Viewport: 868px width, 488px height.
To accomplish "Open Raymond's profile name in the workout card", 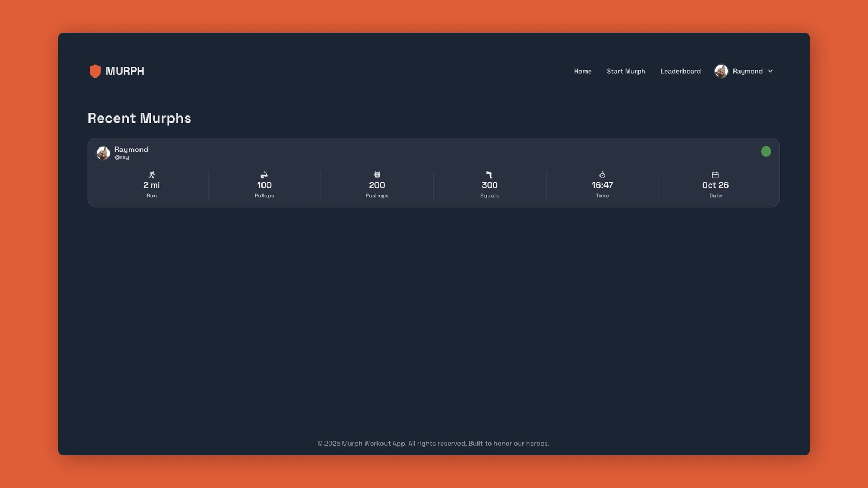I will click(131, 149).
